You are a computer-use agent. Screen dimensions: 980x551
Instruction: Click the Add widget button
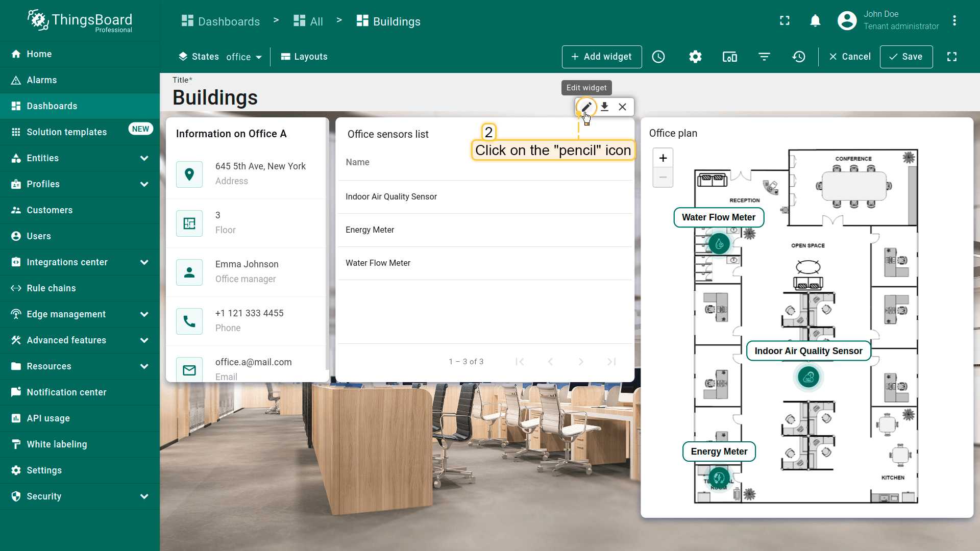pyautogui.click(x=601, y=57)
